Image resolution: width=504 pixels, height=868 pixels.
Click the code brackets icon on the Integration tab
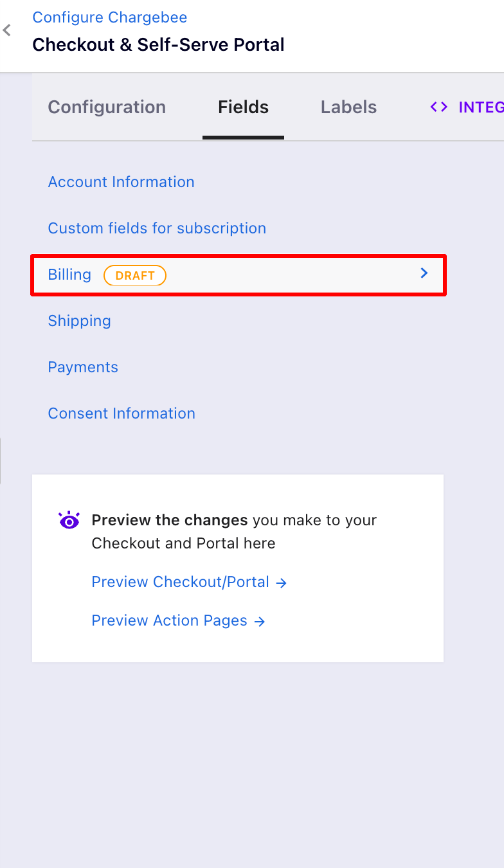[439, 107]
